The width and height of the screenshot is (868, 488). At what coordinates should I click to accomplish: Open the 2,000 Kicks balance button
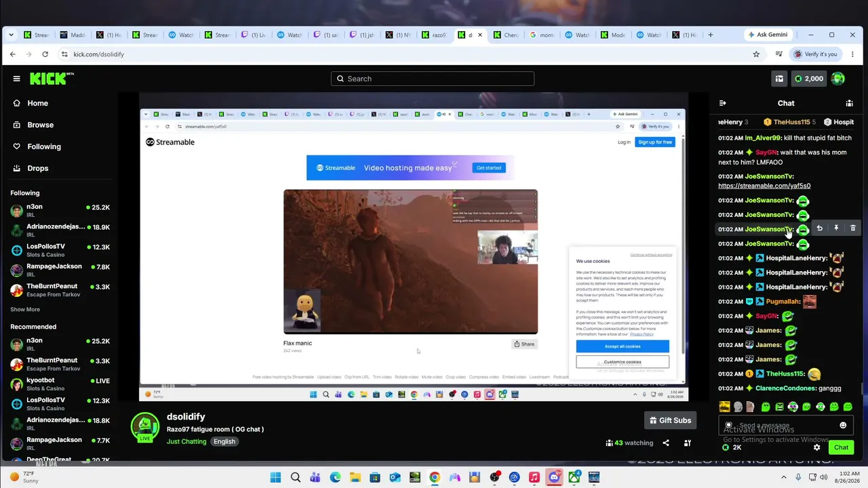[x=808, y=79]
